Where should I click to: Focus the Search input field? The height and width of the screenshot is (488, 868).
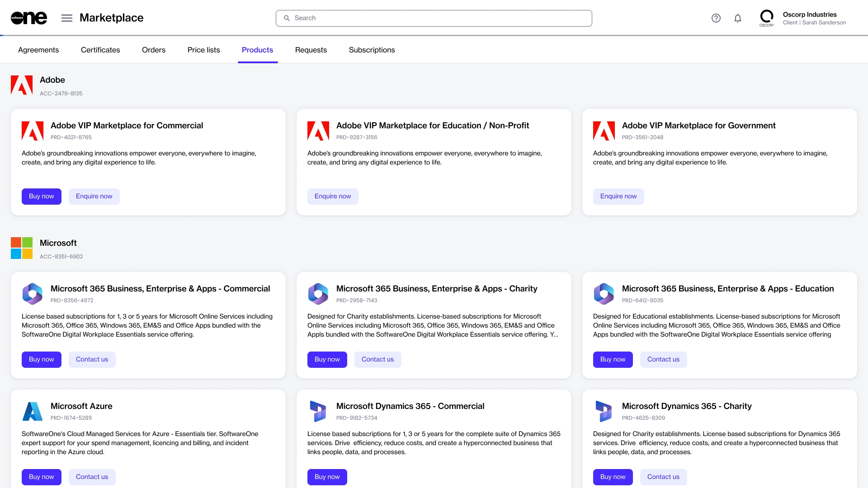tap(434, 18)
